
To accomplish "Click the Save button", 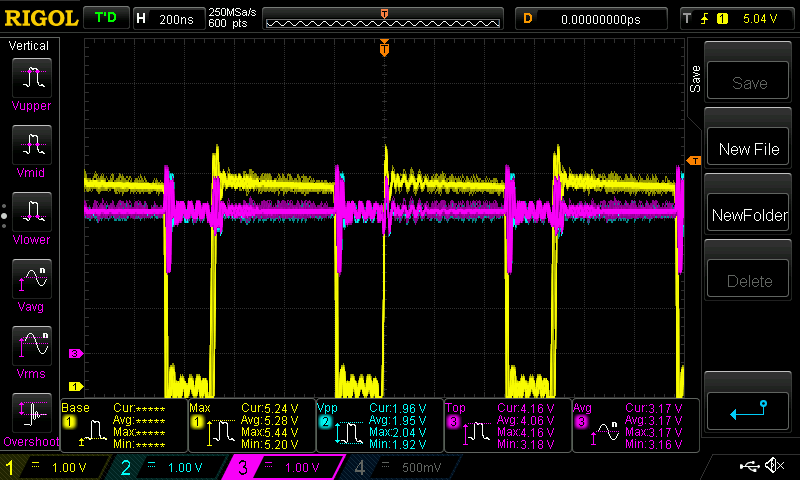I will coord(747,81).
